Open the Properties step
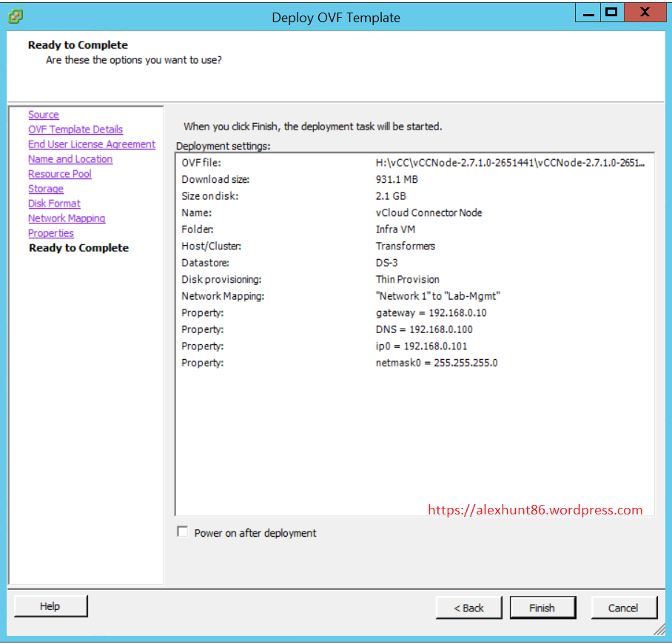 50,233
